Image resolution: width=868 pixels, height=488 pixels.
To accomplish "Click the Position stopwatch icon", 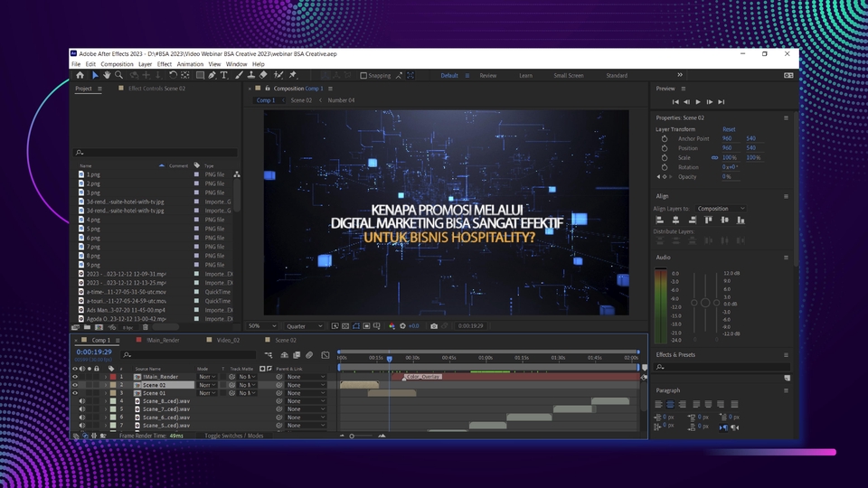I will pyautogui.click(x=665, y=148).
